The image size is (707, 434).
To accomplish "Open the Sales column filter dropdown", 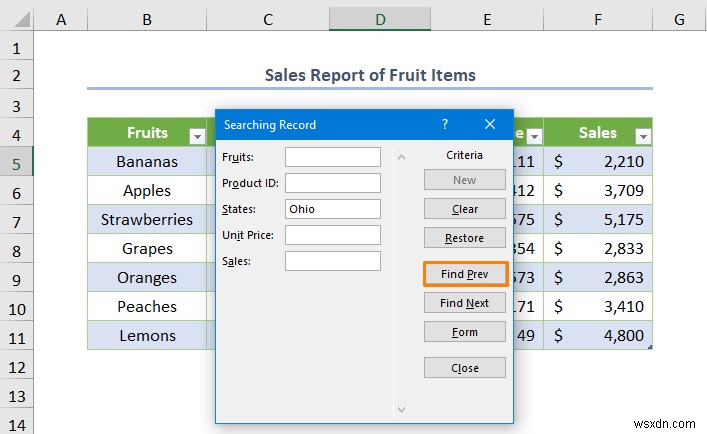I will 643,136.
